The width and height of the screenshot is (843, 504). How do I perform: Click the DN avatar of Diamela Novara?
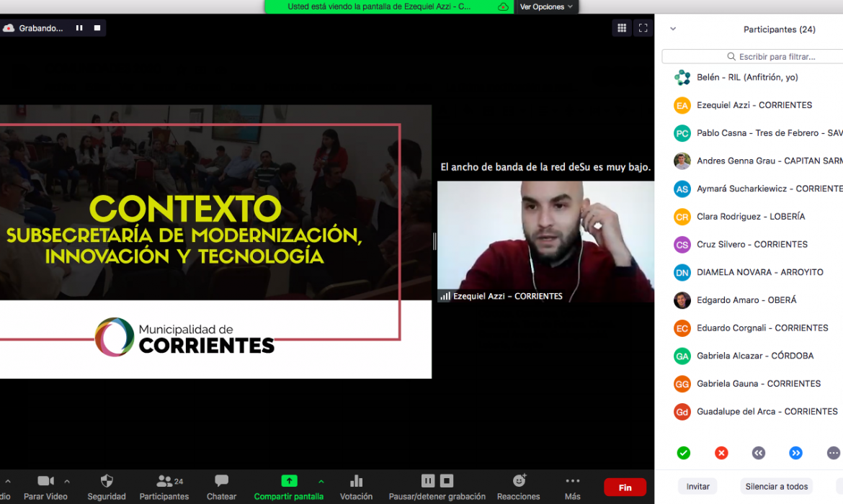tap(682, 272)
